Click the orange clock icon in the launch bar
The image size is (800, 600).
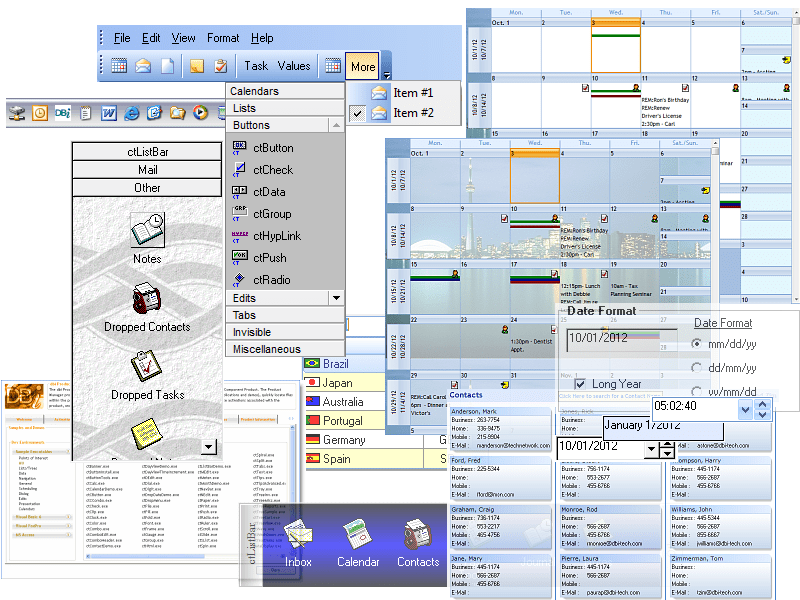coord(40,113)
